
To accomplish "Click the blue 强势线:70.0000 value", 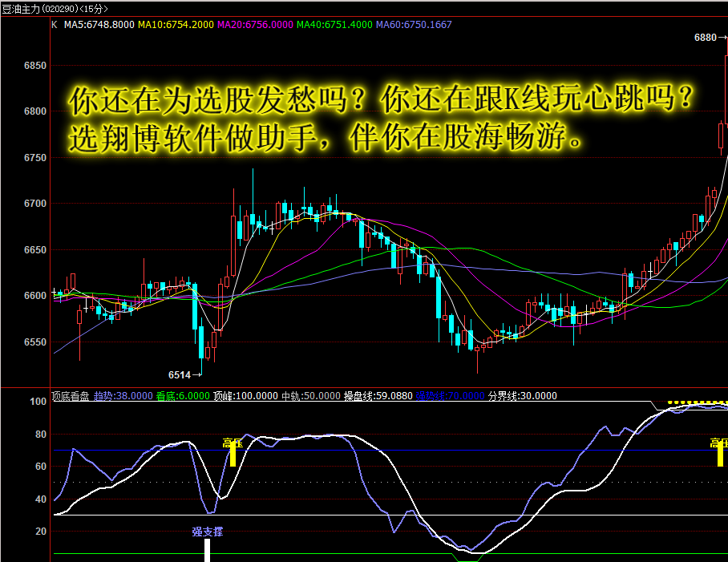I will point(451,396).
